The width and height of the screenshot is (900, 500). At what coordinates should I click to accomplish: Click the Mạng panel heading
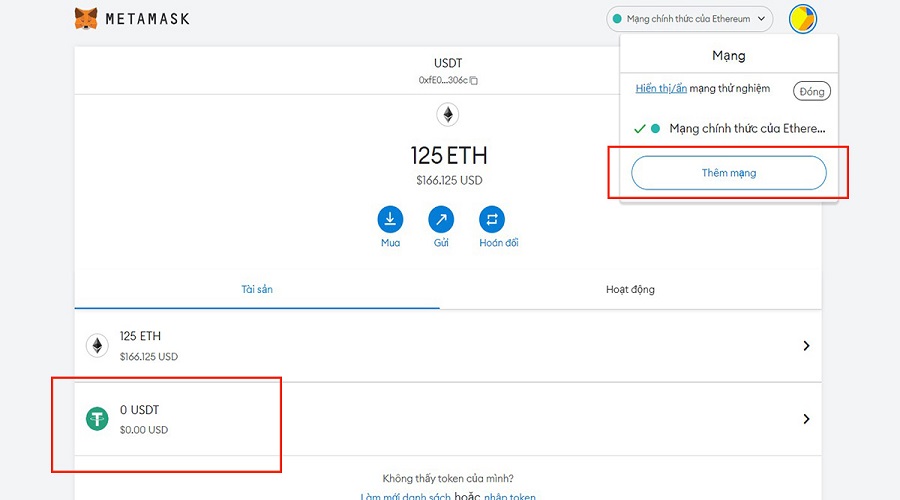729,56
